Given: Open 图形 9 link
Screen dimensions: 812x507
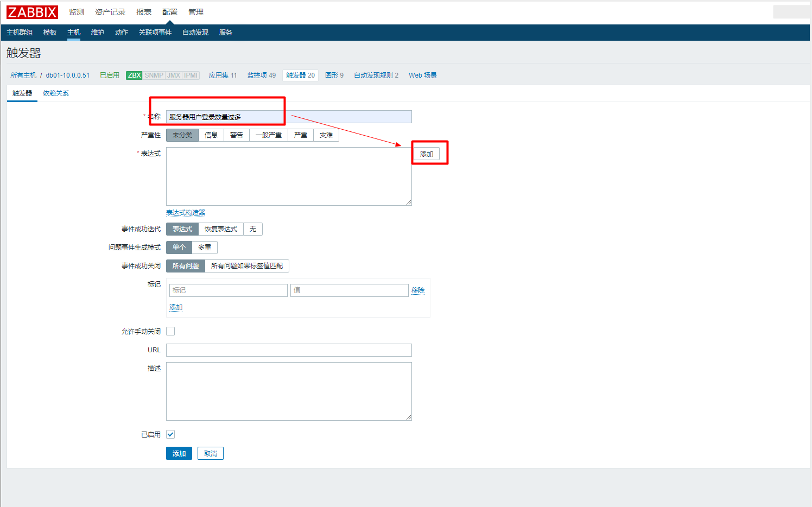Looking at the screenshot, I should point(334,75).
